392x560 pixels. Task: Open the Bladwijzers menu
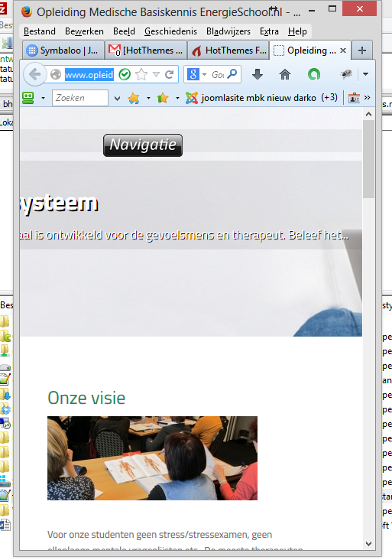[228, 31]
